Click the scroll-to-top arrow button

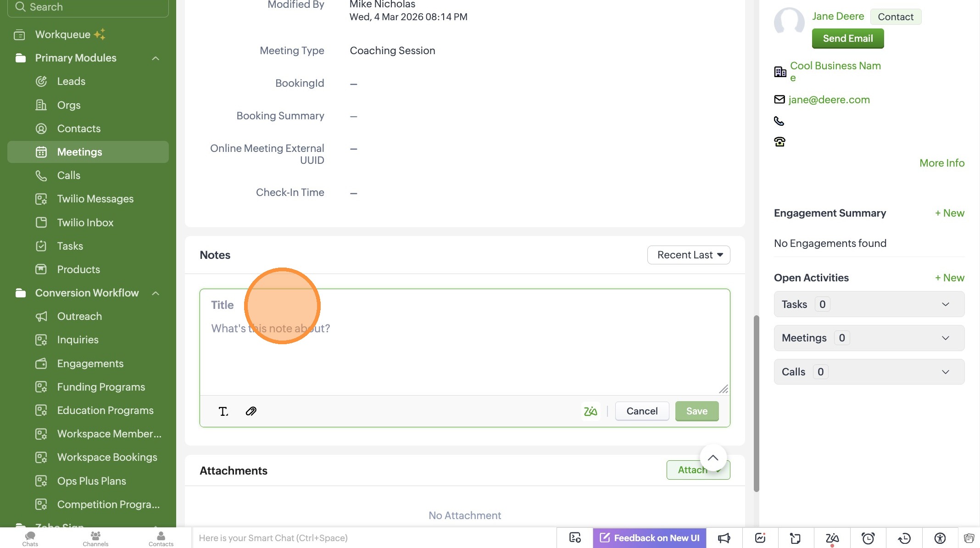click(713, 458)
